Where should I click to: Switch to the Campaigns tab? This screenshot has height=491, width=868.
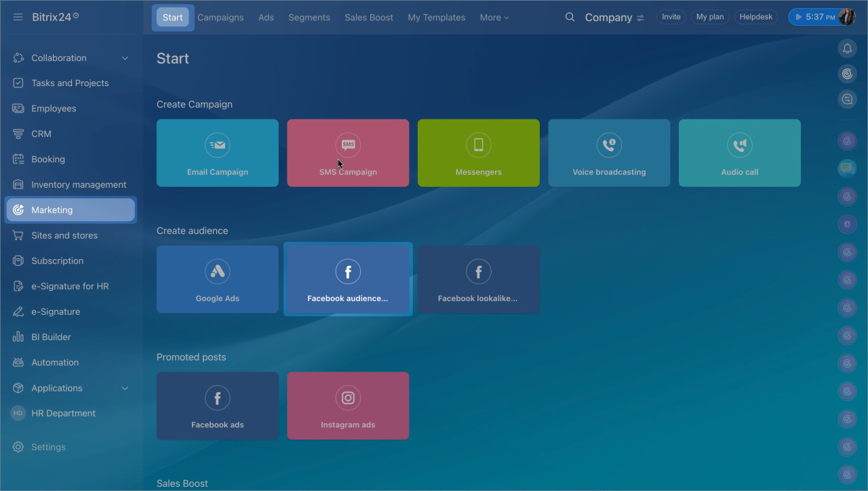point(220,18)
